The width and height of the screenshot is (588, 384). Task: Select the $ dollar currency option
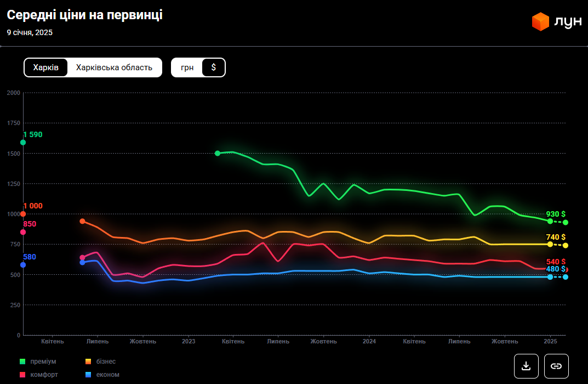(213, 67)
